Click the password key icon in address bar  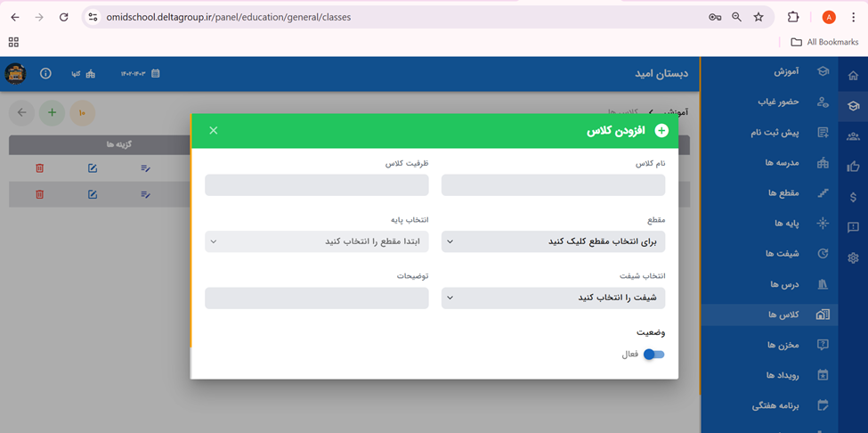coord(715,17)
